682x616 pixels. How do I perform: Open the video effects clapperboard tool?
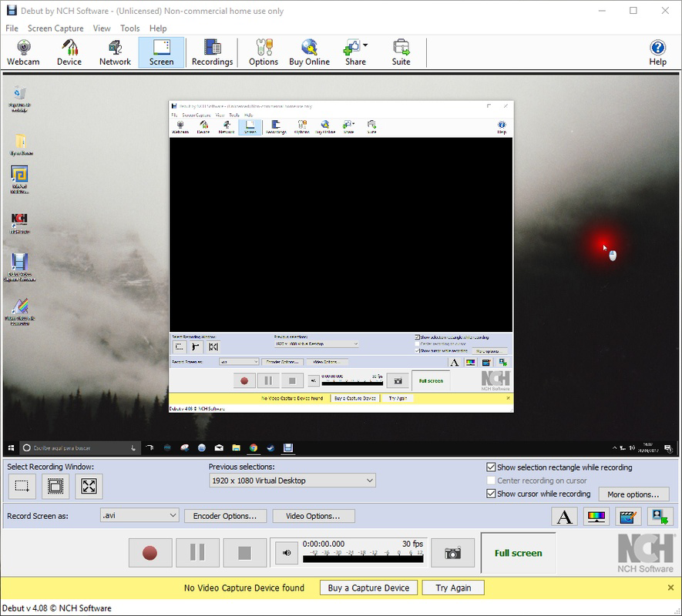pyautogui.click(x=627, y=517)
